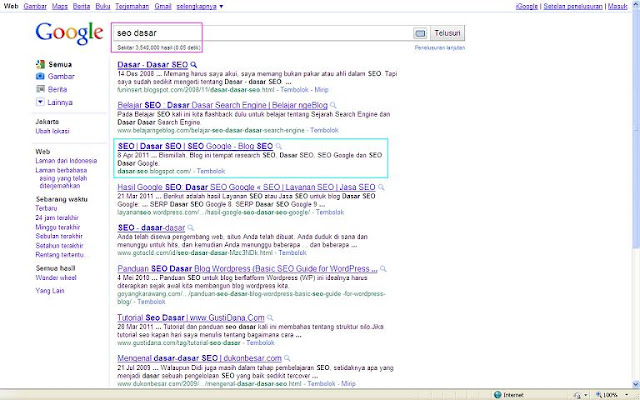Screen dimensions: 640x400
Task: Open Setelan penelusuran link
Action: 573,7
